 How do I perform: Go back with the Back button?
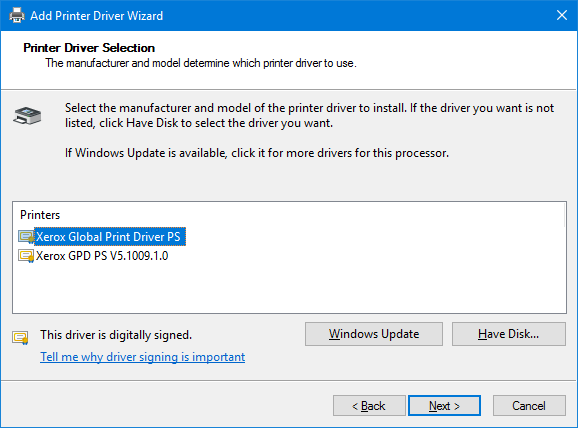[369, 406]
